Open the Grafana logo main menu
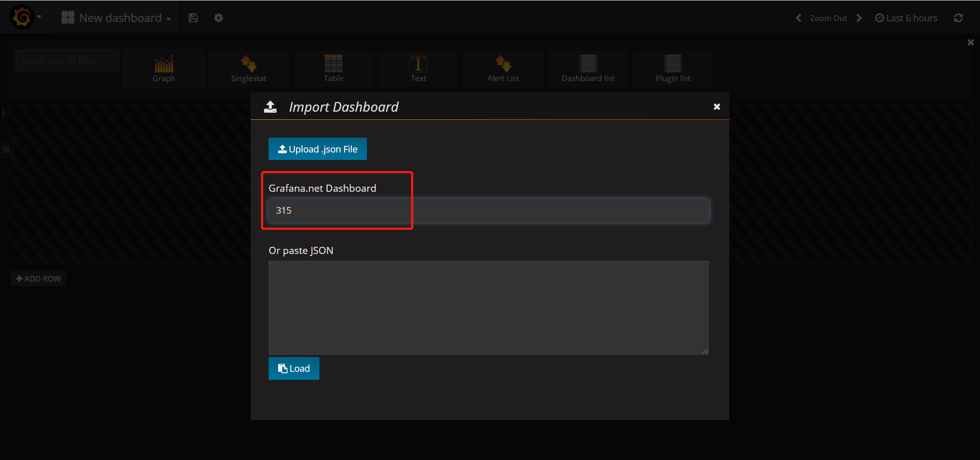 [x=25, y=17]
